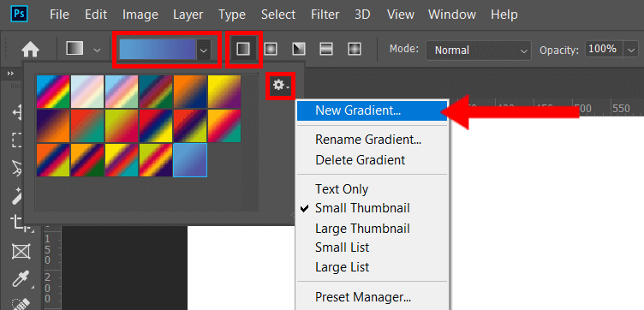The height and width of the screenshot is (310, 644).
Task: Click the Photoshop Ps logo icon
Action: coord(19,15)
